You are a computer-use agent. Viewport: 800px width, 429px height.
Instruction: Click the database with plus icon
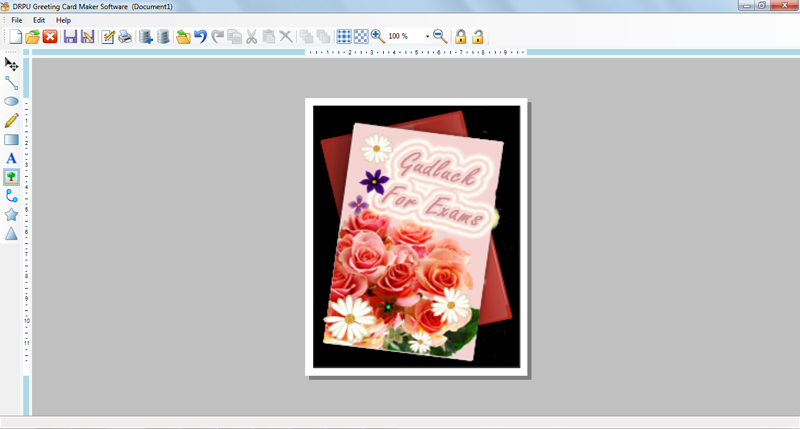(146, 36)
